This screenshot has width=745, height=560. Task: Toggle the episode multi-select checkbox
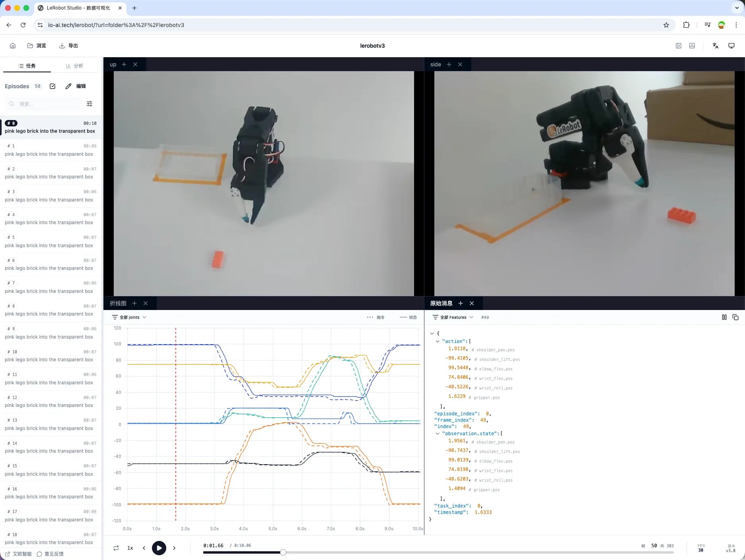tap(53, 86)
